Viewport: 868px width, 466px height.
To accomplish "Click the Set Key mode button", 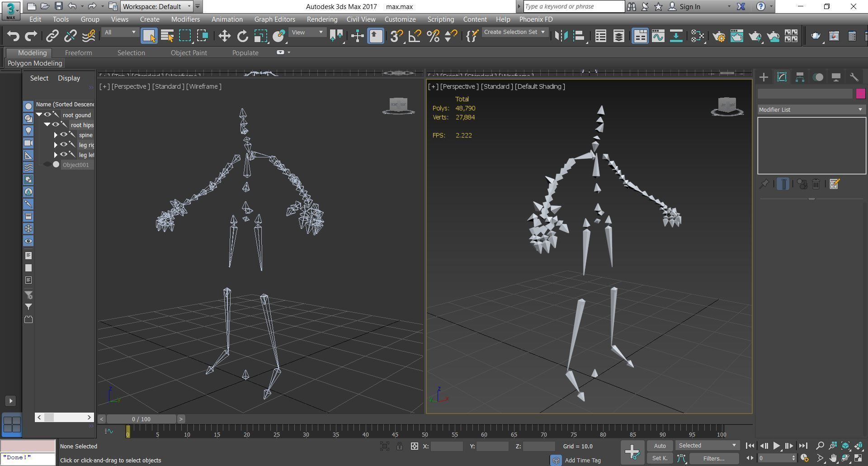I will (660, 458).
